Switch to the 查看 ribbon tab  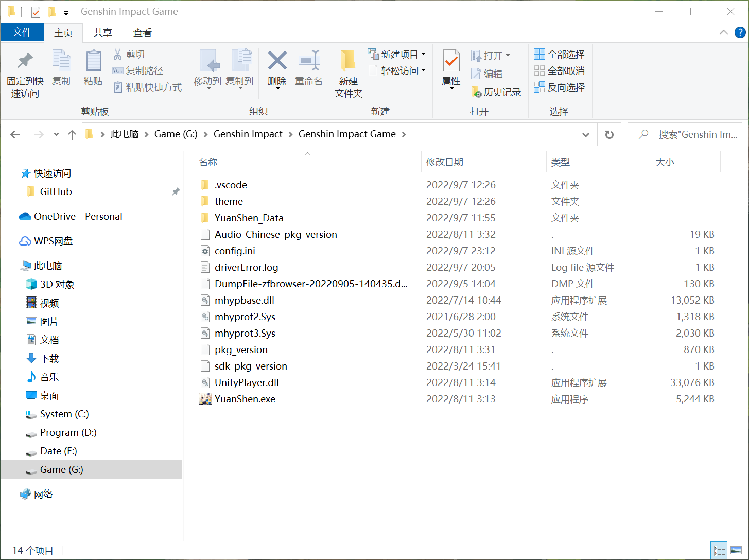click(143, 32)
